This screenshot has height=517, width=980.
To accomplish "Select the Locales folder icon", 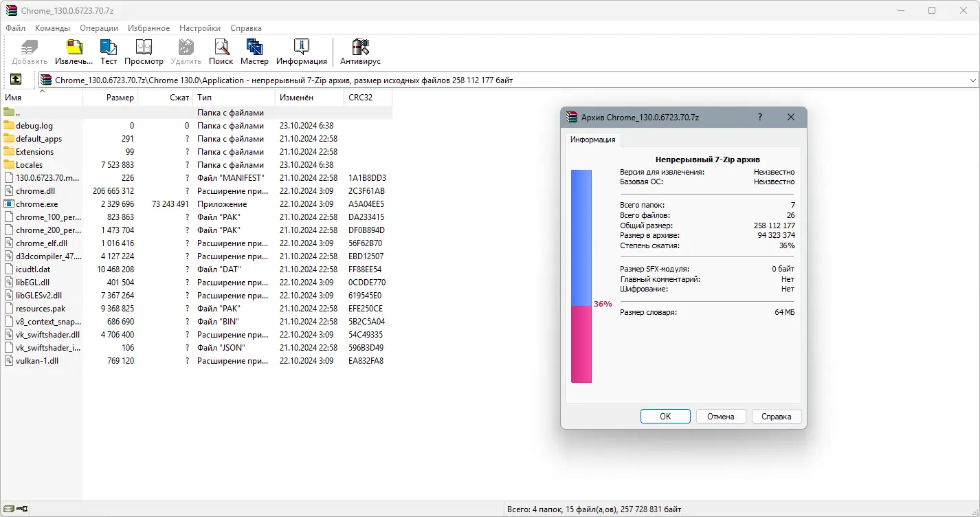I will [x=9, y=164].
